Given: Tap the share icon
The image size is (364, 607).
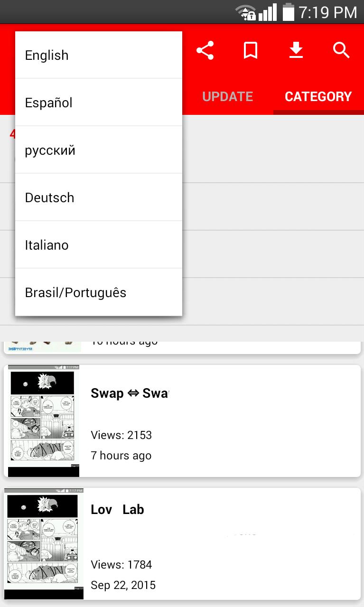Looking at the screenshot, I should click(205, 50).
